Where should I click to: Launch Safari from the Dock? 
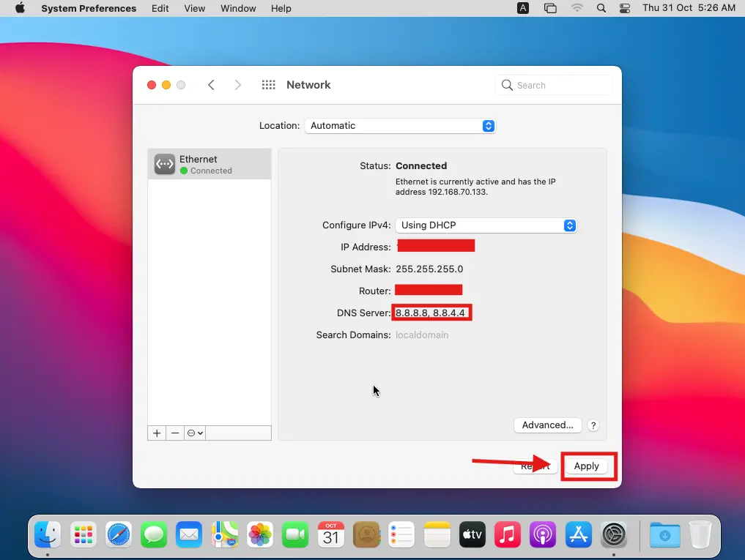click(119, 535)
